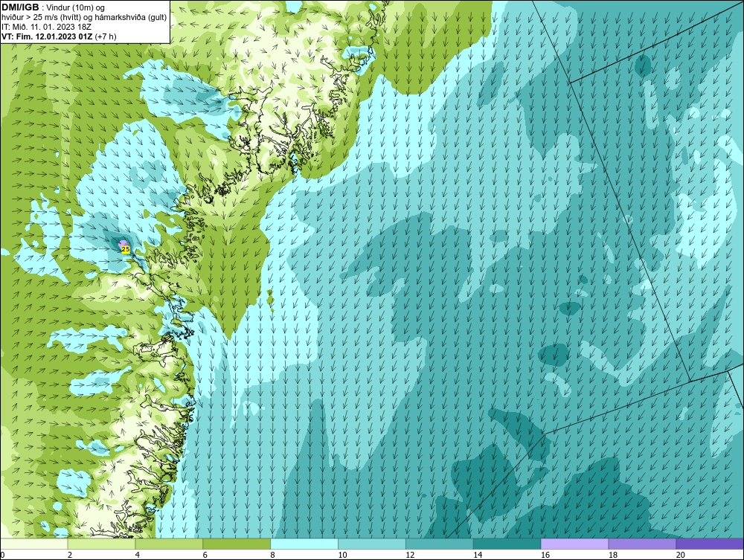
Task: Click the scale label '4'
Action: (x=137, y=555)
